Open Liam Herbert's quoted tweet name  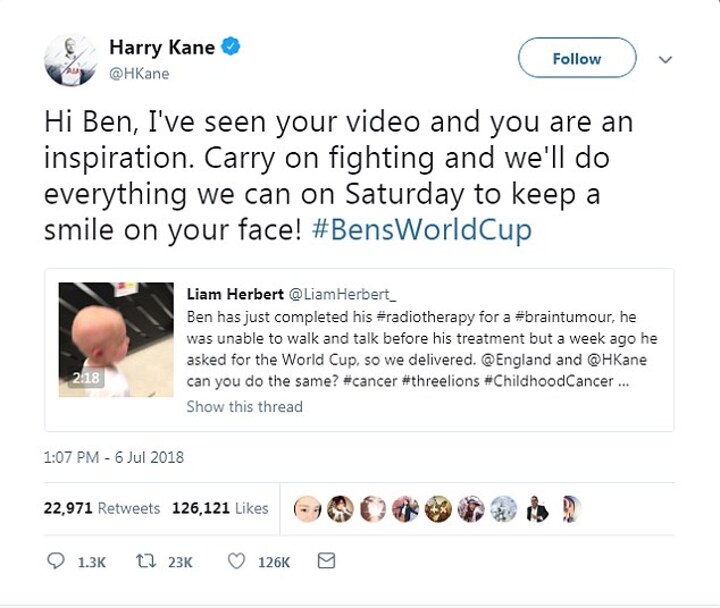(235, 293)
